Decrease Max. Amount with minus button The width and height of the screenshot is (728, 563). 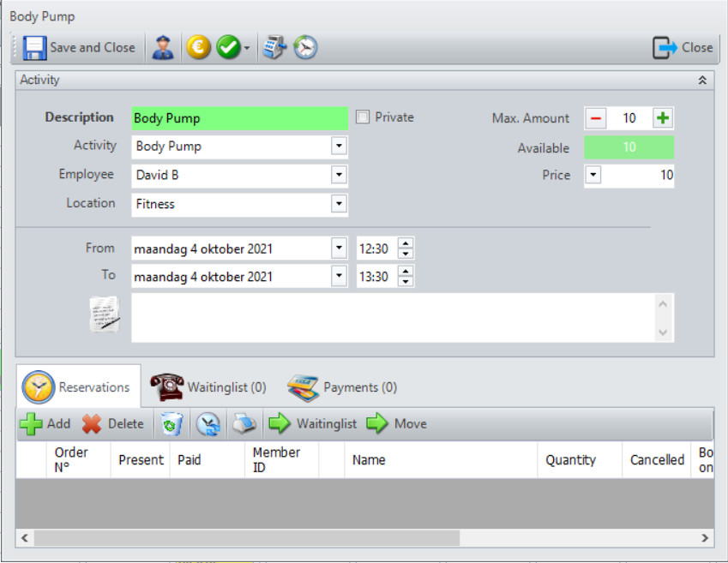[x=595, y=118]
